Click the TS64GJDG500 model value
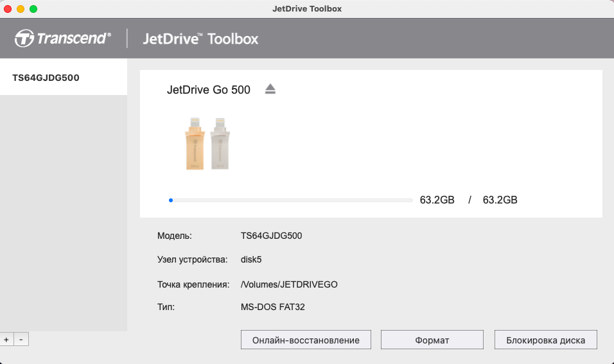 click(x=271, y=236)
